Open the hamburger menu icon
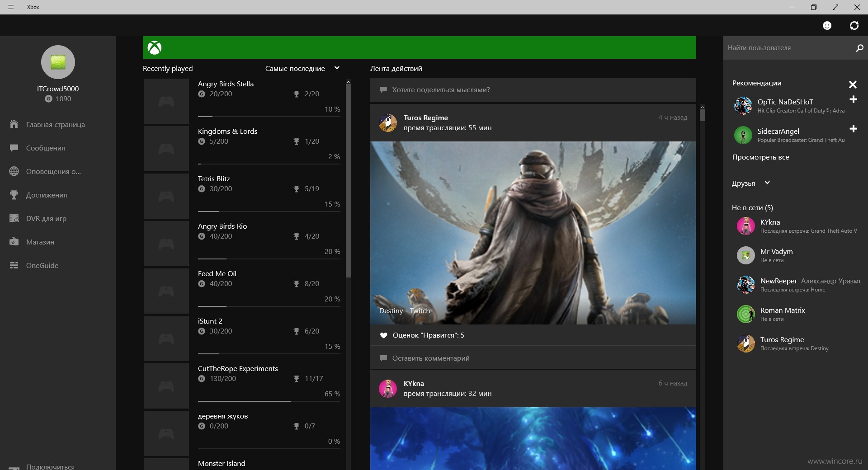868x470 pixels. (11, 7)
